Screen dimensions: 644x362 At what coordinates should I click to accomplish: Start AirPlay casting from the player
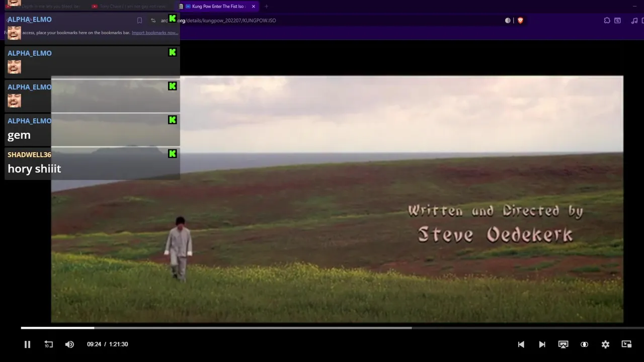[563, 344]
